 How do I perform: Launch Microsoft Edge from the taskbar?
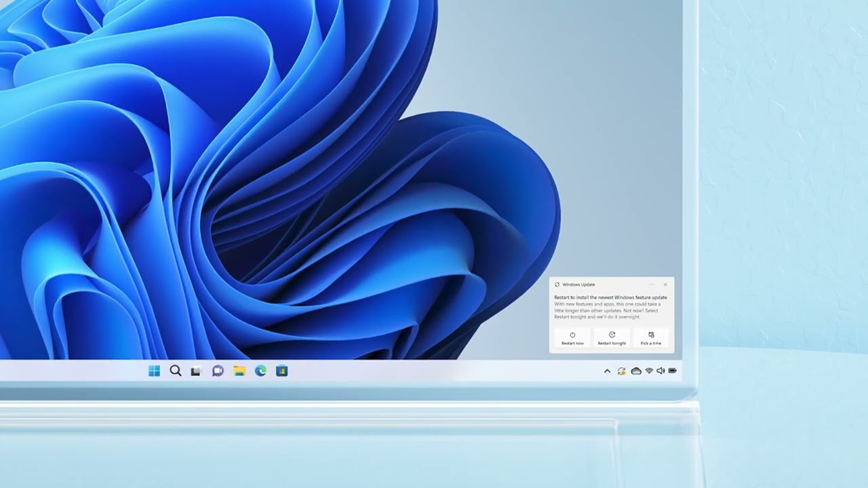click(x=260, y=371)
